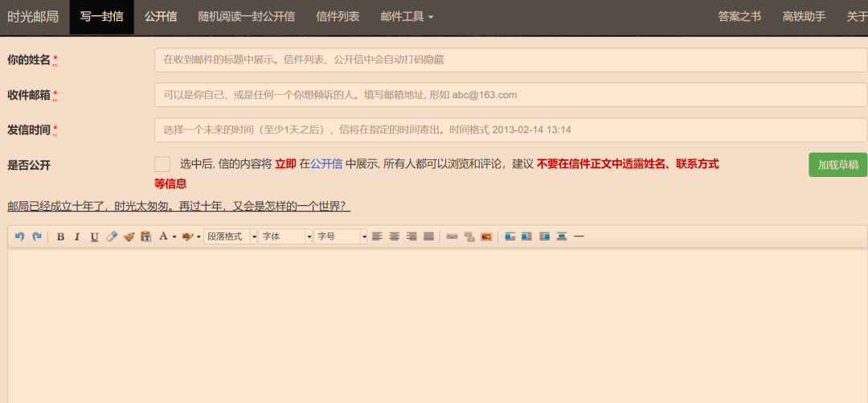Screen dimensions: 868x403
Task: Toggle underline formatting
Action: tap(95, 236)
